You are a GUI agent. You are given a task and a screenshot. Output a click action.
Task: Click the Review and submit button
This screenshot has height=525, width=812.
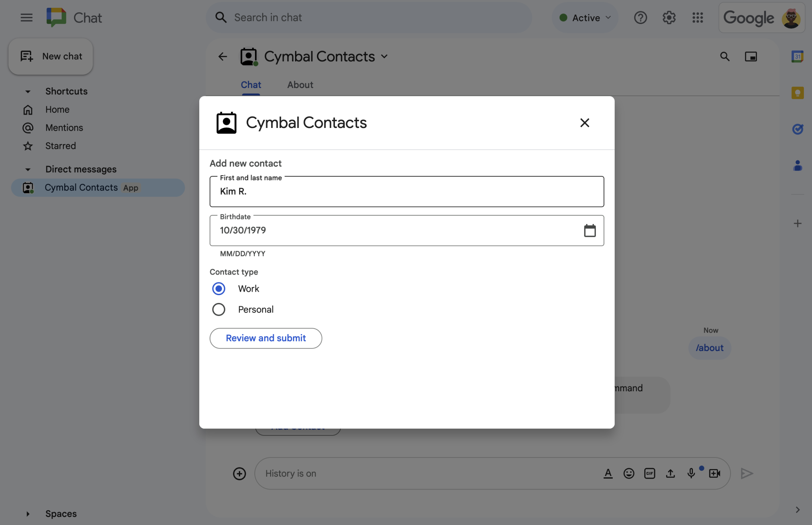pos(266,338)
